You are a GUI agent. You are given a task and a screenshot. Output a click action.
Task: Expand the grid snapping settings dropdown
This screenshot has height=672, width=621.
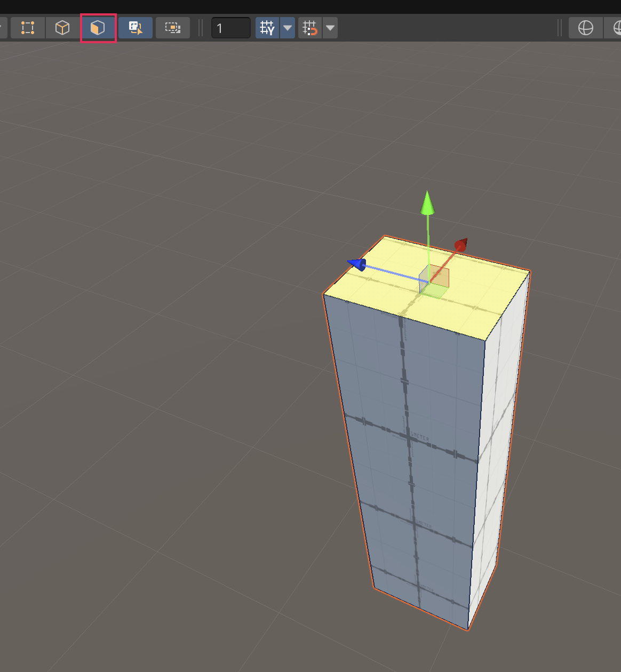[x=331, y=28]
